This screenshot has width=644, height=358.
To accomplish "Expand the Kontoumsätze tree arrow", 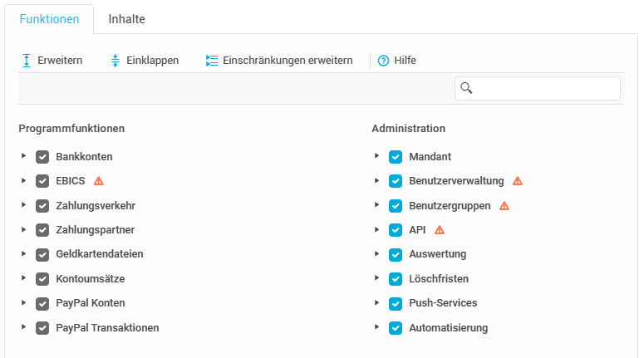I will point(24,278).
